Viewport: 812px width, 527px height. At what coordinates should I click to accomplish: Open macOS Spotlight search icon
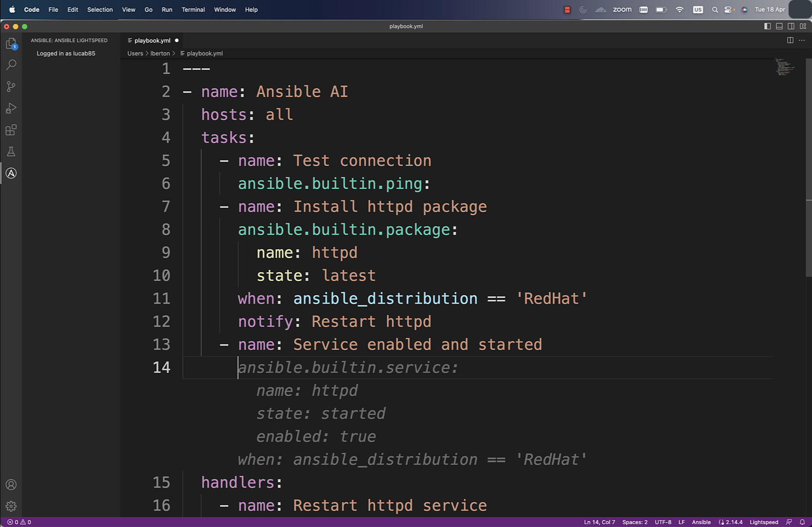(715, 10)
